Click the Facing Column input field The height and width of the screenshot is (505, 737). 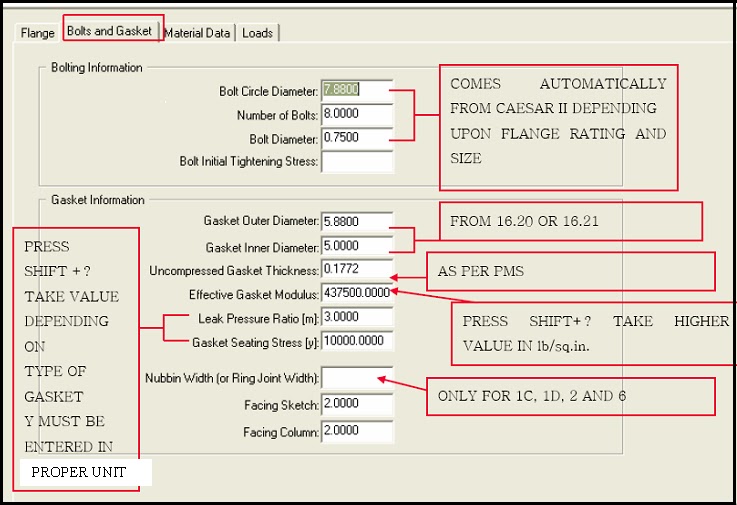pos(357,431)
